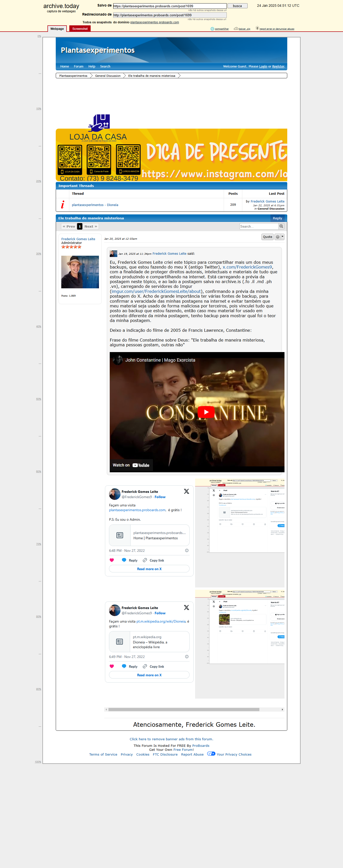Click Read more on X in Dioneia tweet
The width and height of the screenshot is (343, 868).
click(x=149, y=675)
